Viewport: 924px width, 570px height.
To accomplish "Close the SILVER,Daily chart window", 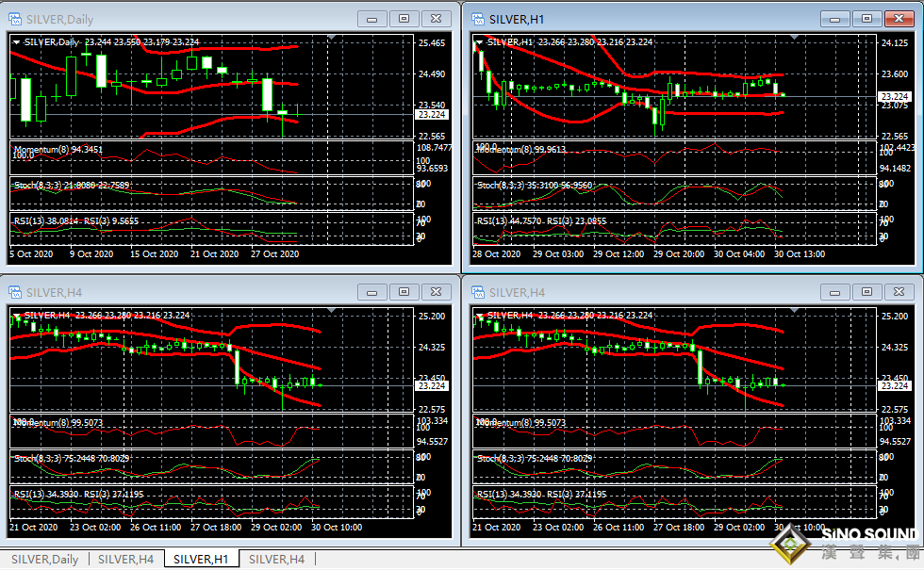I will click(x=436, y=19).
